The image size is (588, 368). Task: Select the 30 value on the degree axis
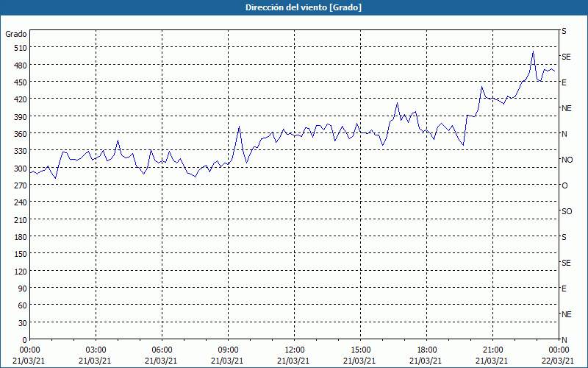pos(23,323)
